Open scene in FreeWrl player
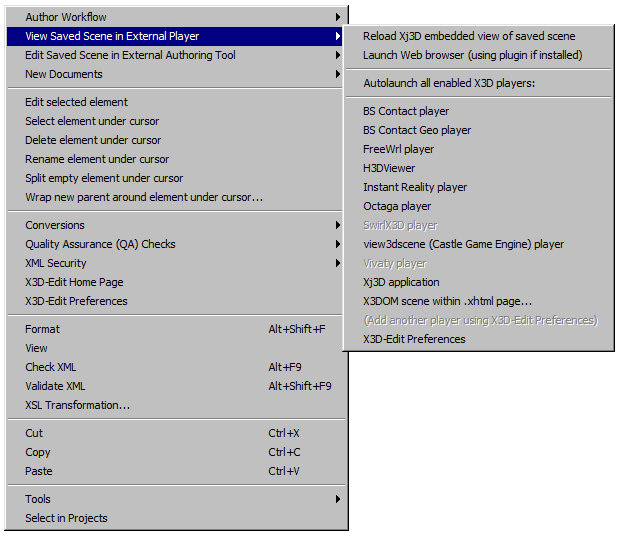 398,149
